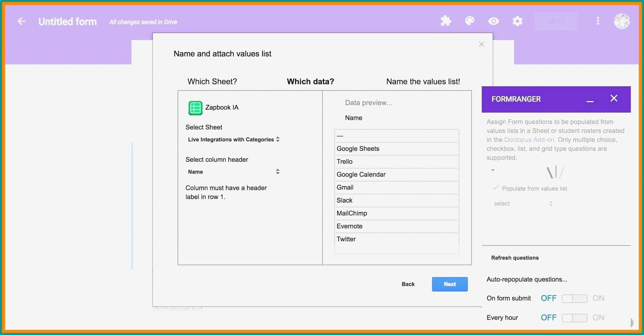Click the preview eye icon
Viewport: 644px width, 335px height.
click(493, 21)
